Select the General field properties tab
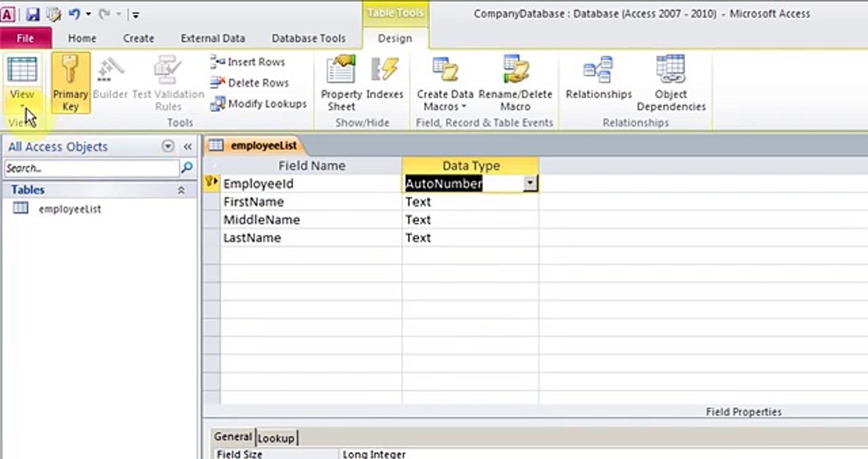 (233, 436)
